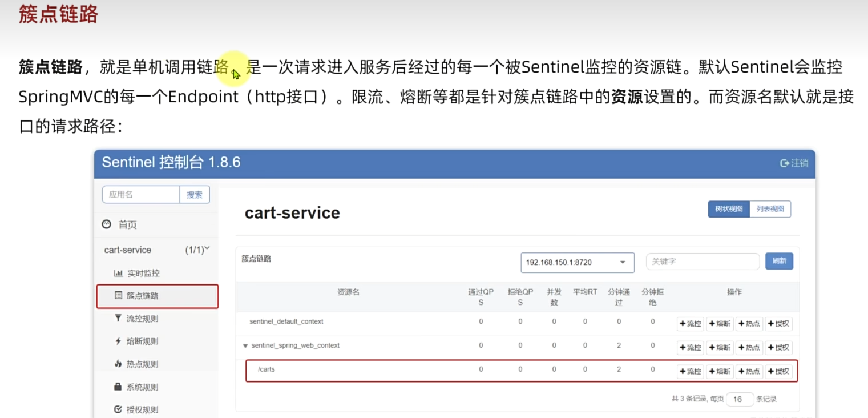Viewport: 868px width, 418px height.
Task: Click the logout arrow icon beside 注销
Action: point(785,163)
